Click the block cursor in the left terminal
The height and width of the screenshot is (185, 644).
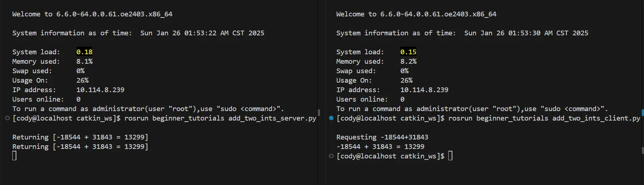click(x=15, y=156)
